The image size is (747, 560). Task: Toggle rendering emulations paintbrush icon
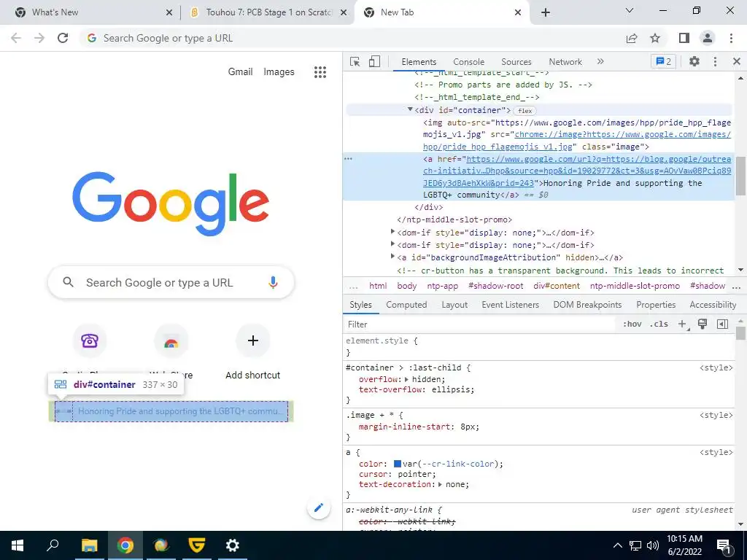coord(703,324)
